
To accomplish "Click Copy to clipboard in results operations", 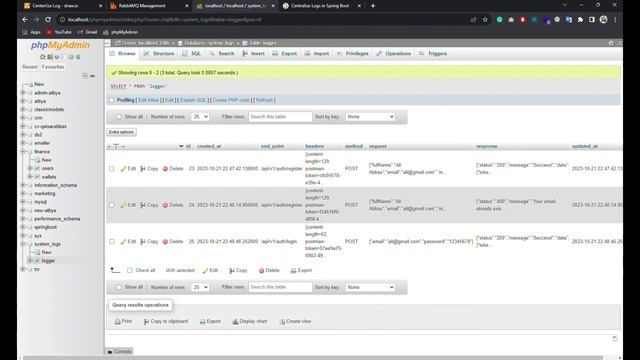I will pyautogui.click(x=166, y=322).
